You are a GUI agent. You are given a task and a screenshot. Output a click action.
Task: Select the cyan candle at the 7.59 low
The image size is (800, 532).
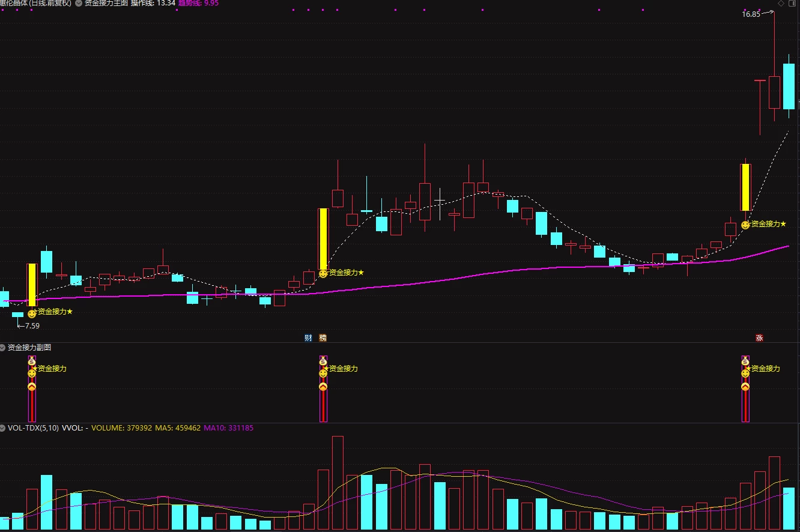[17, 315]
